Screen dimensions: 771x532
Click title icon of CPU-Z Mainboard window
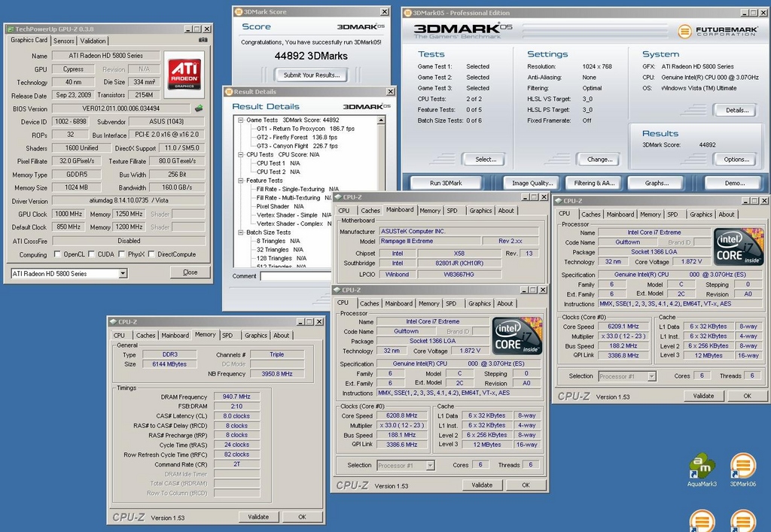[x=338, y=197]
